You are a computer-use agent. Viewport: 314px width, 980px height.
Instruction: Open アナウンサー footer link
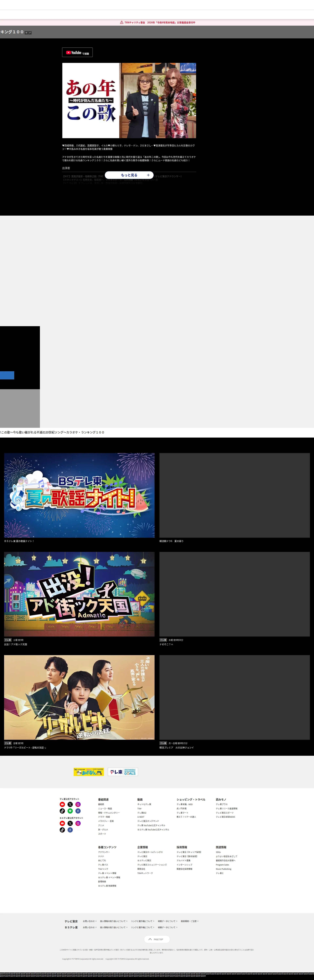coord(104,852)
